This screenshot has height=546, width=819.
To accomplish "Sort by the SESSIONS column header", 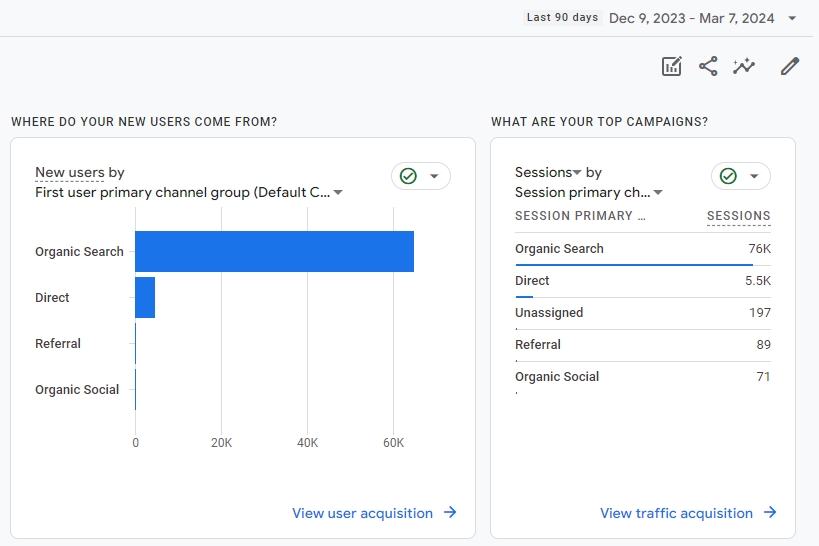I will pyautogui.click(x=738, y=216).
